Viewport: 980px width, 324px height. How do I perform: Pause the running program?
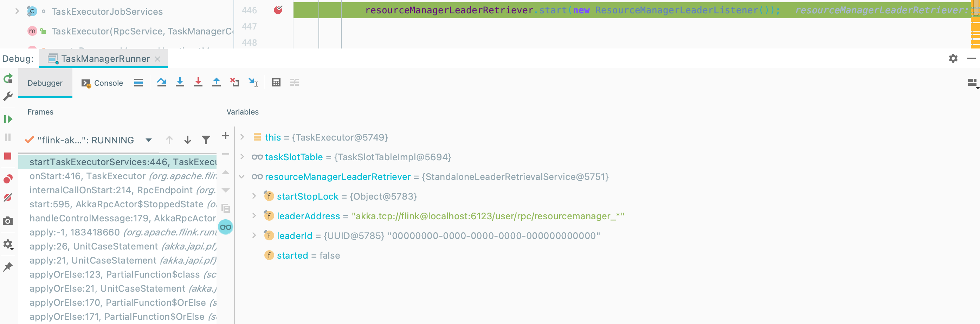pyautogui.click(x=8, y=137)
